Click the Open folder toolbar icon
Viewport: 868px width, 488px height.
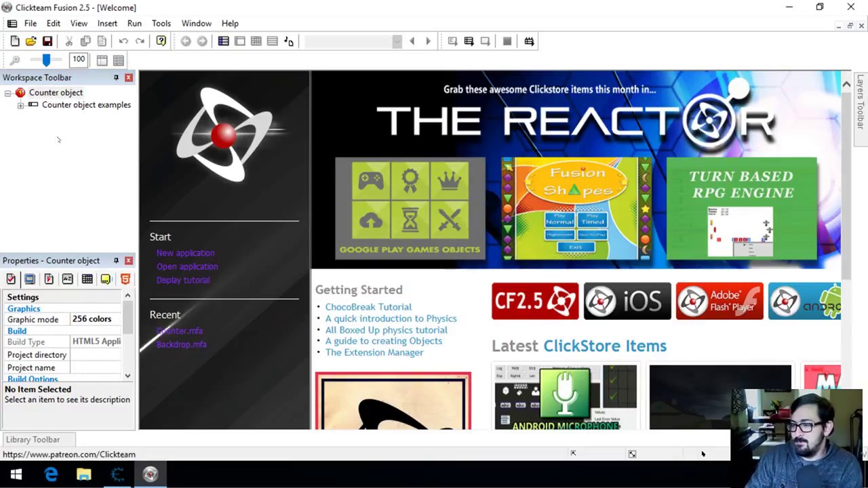point(31,41)
